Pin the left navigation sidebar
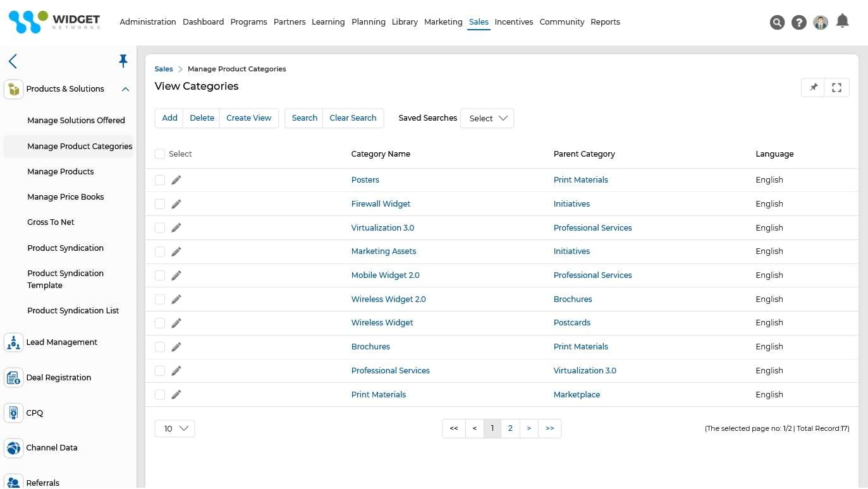The height and width of the screenshot is (489, 868). 123,61
